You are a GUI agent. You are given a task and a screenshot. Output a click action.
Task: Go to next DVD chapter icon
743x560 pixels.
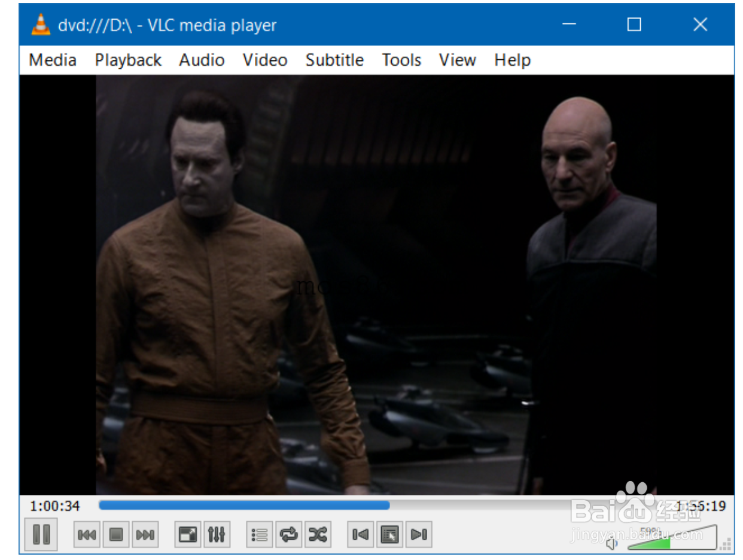coord(419,535)
